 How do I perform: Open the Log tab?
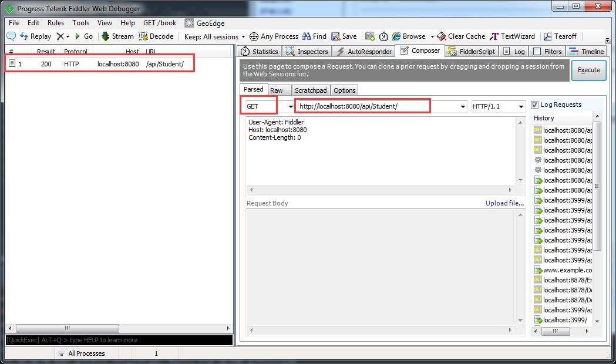point(514,52)
